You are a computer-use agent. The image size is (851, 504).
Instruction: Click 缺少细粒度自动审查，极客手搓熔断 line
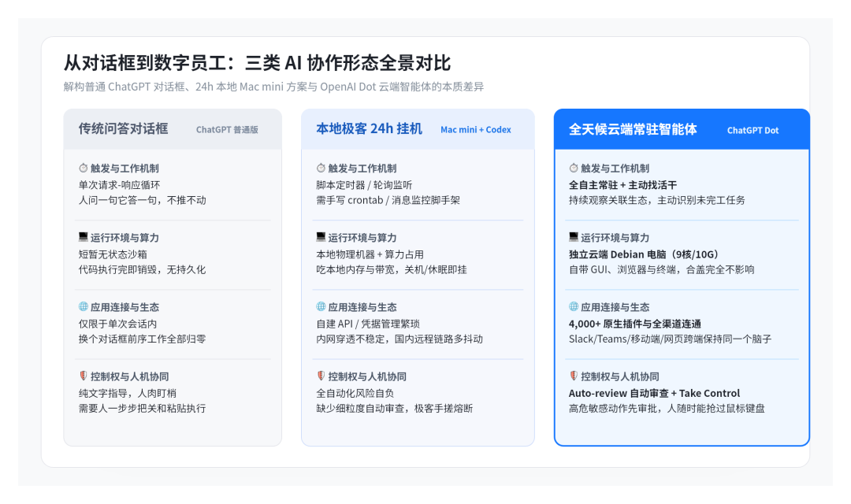(x=395, y=409)
